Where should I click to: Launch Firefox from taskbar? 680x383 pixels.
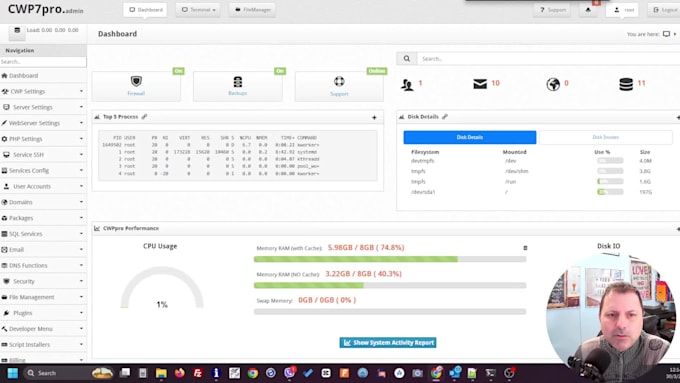[x=180, y=373]
